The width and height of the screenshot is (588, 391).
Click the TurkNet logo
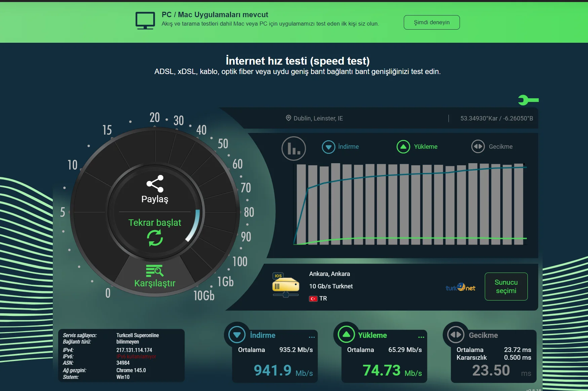[461, 287]
